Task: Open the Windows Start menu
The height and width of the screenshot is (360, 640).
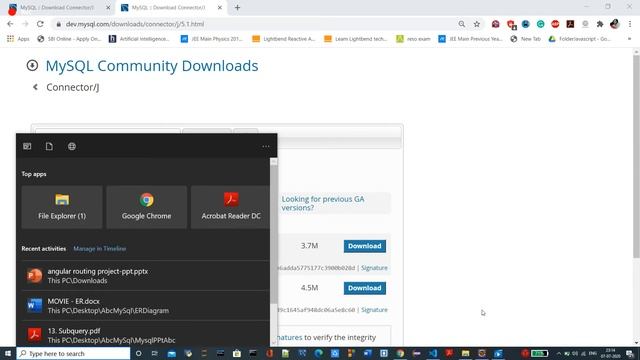Action: point(8,353)
